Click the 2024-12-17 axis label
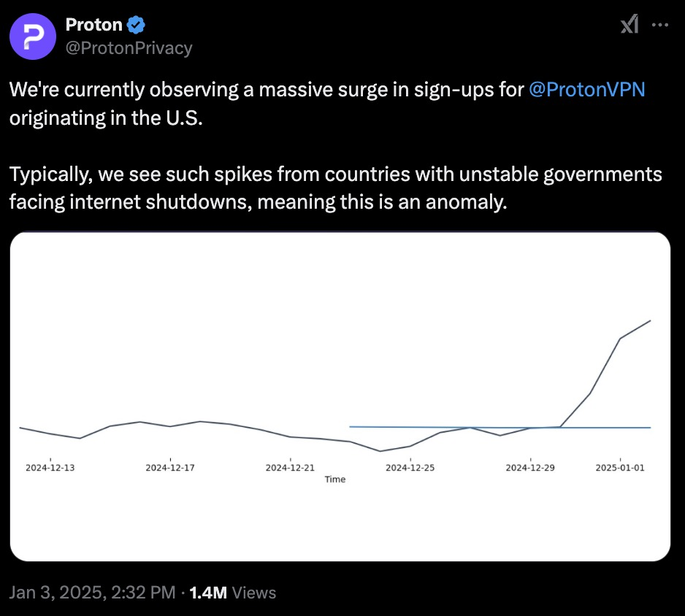This screenshot has height=616, width=685. [170, 468]
